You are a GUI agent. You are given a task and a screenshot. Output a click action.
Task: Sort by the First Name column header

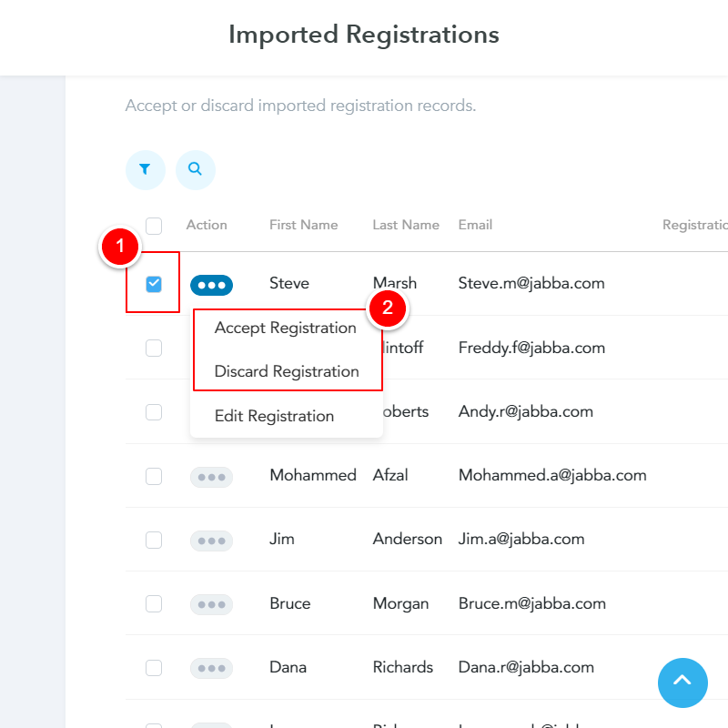coord(303,225)
